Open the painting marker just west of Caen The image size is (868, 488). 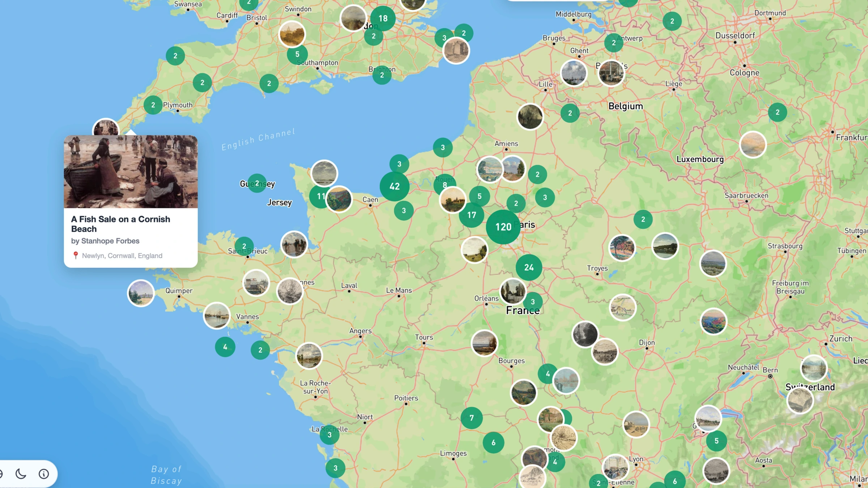(x=339, y=199)
